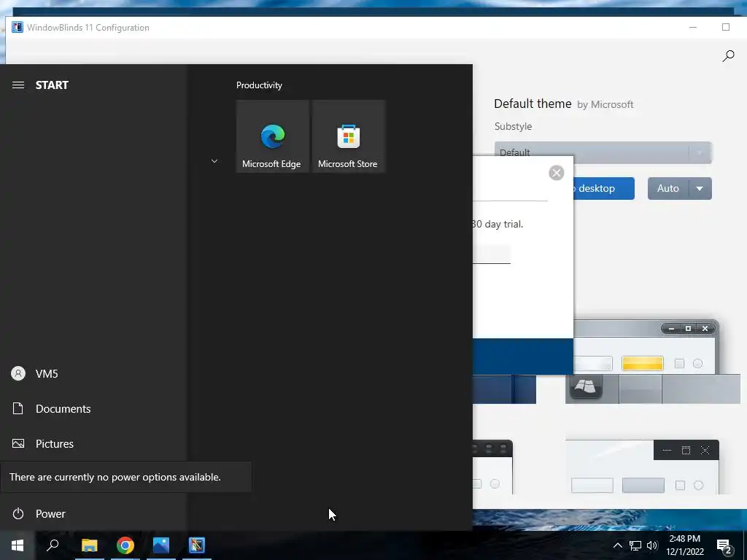Open the VM5 user account entry
The image size is (747, 560).
tap(93, 373)
